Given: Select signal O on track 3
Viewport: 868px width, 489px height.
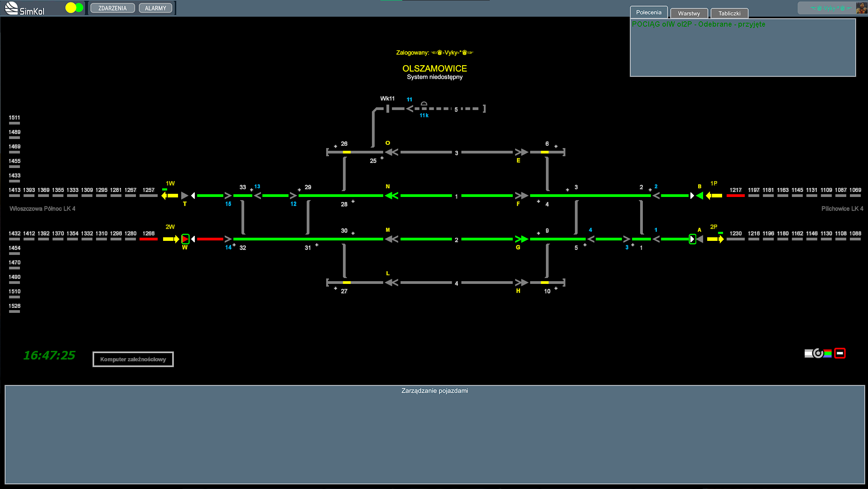Looking at the screenshot, I should pyautogui.click(x=391, y=152).
